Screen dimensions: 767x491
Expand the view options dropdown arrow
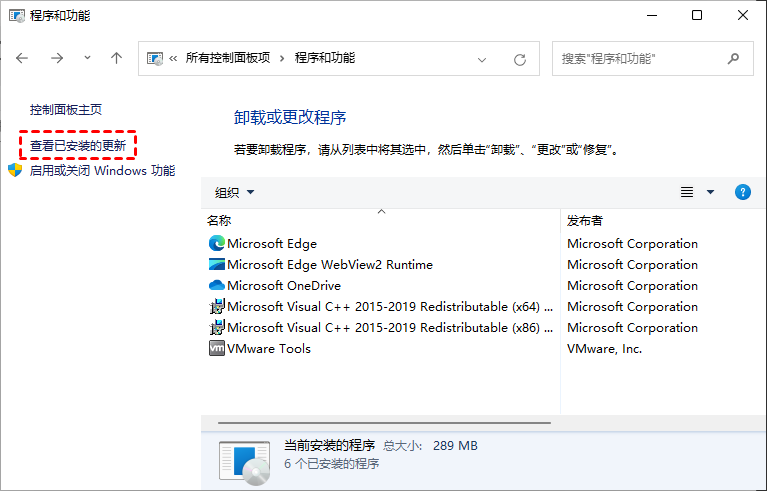710,192
